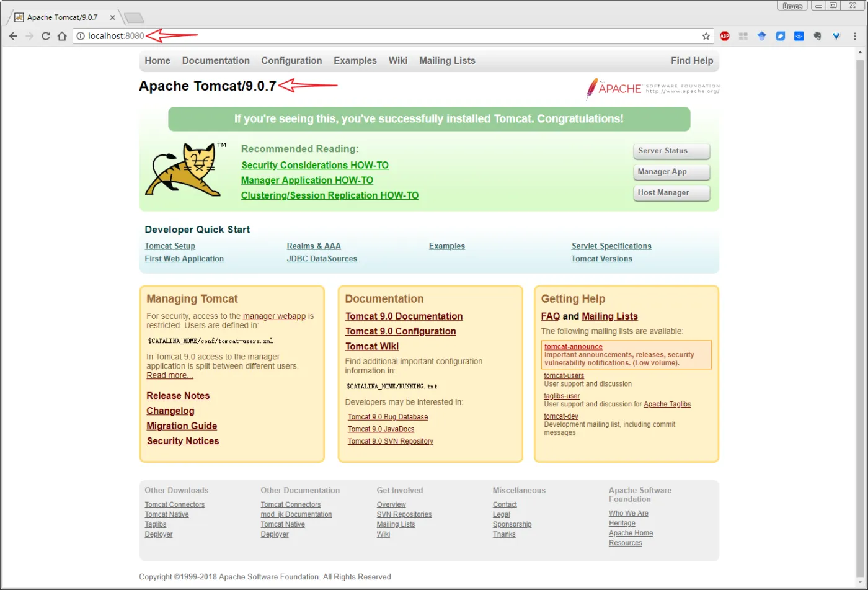Open Clustering/Session Replication HOW-TO link
Screen dimensions: 868x590
tap(330, 195)
